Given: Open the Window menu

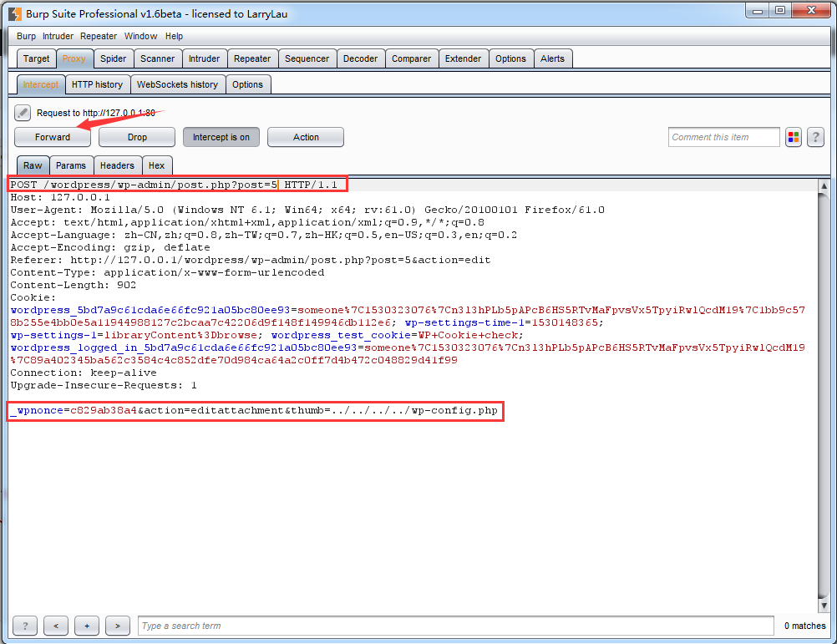Looking at the screenshot, I should (140, 36).
